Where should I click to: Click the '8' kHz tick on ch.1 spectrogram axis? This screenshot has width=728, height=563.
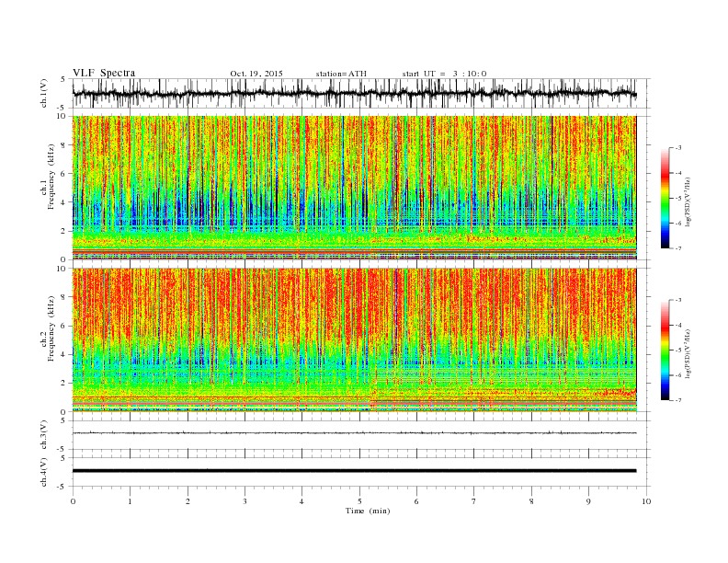pyautogui.click(x=63, y=145)
